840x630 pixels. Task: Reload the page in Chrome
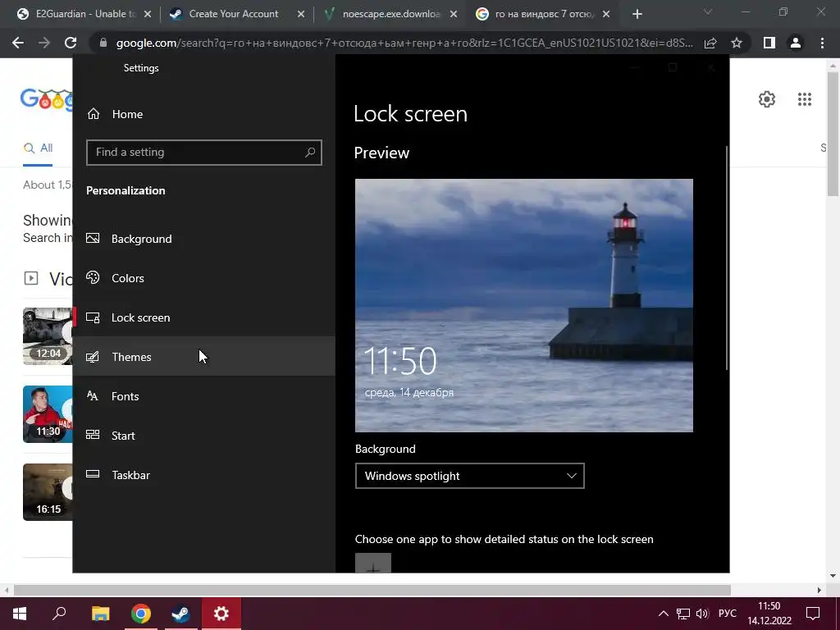71,43
